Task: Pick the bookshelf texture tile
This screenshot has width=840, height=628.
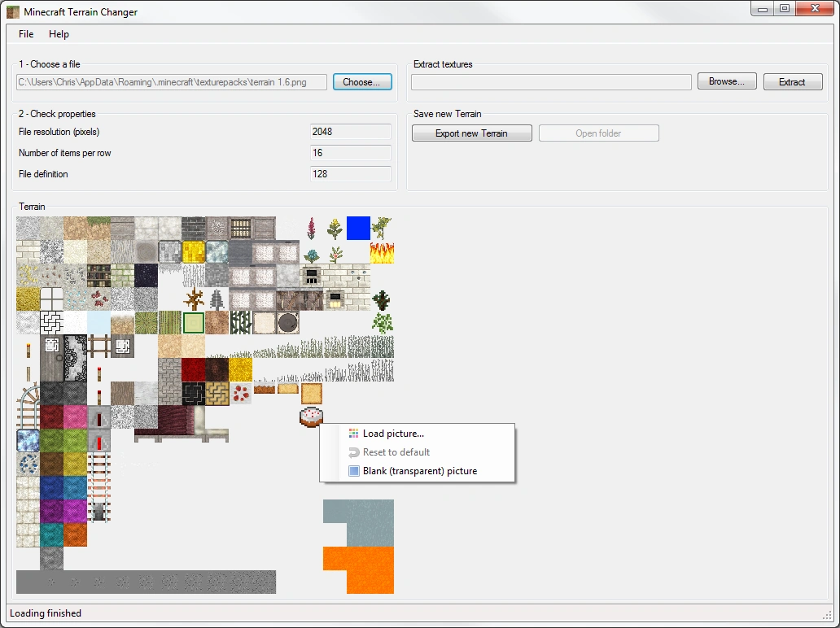Action: pos(98,275)
